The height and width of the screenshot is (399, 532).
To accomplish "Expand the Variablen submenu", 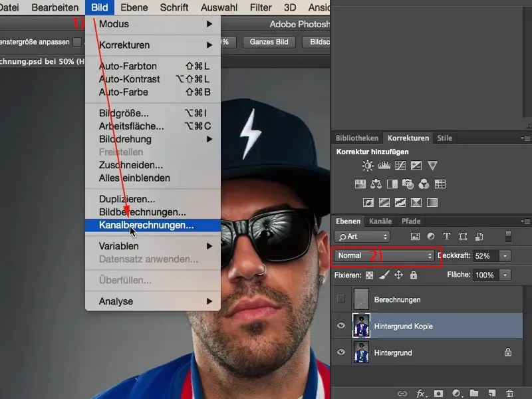I will [153, 246].
